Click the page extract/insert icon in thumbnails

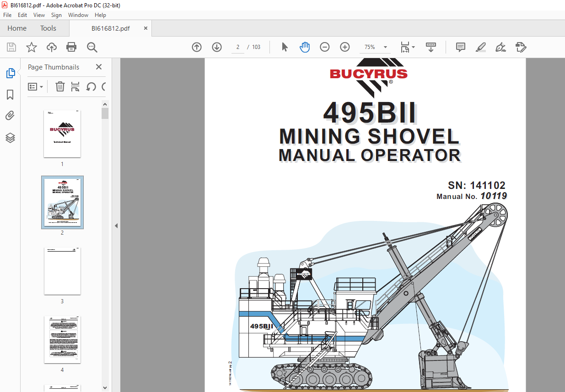(x=75, y=86)
